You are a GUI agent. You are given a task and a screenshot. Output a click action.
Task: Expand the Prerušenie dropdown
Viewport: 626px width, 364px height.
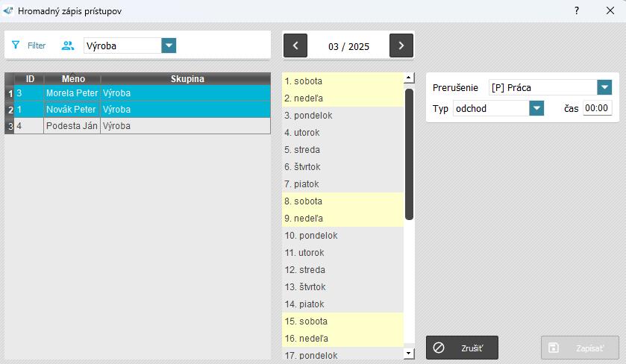tap(604, 87)
